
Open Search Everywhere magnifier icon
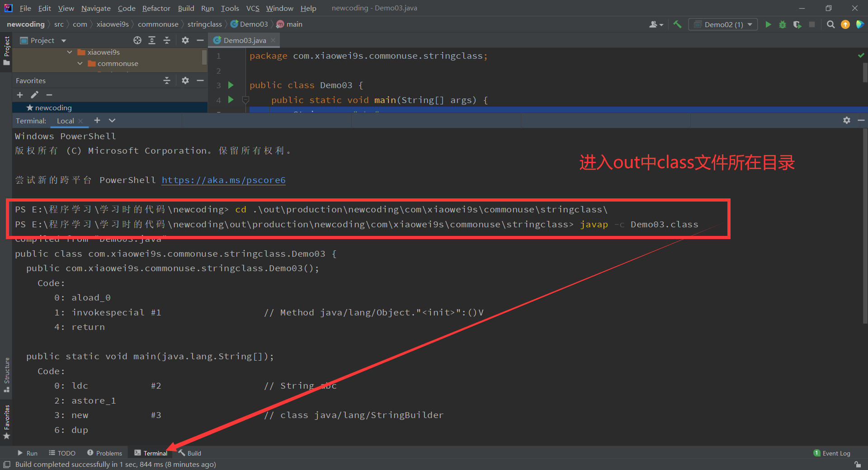(x=830, y=24)
